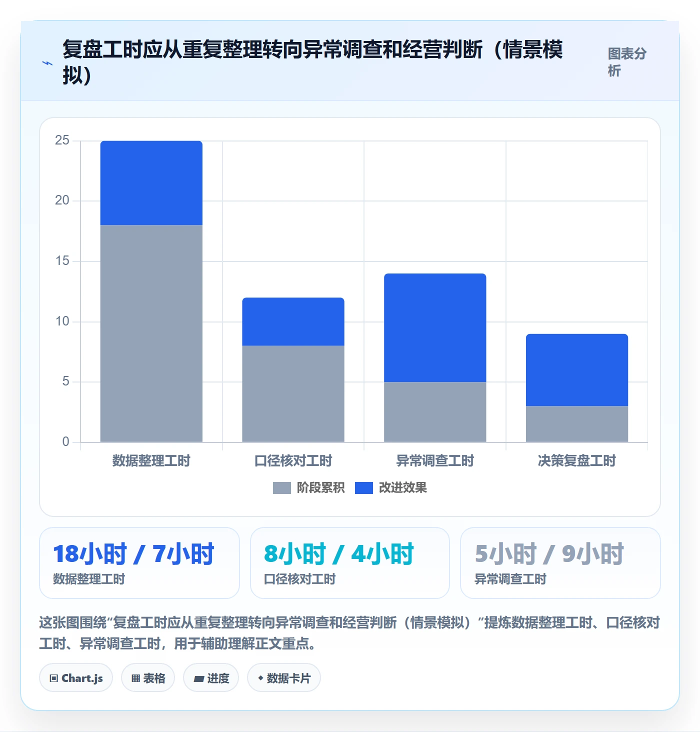Click the 异常调查工时 x-axis label
Image resolution: width=700 pixels, height=732 pixels.
pyautogui.click(x=435, y=460)
